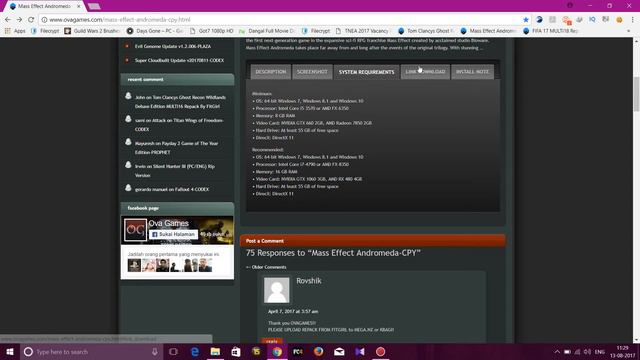Open the FIFA 17 MULTi18 bookmark
Screen dimensions: 640x360
pos(551,31)
